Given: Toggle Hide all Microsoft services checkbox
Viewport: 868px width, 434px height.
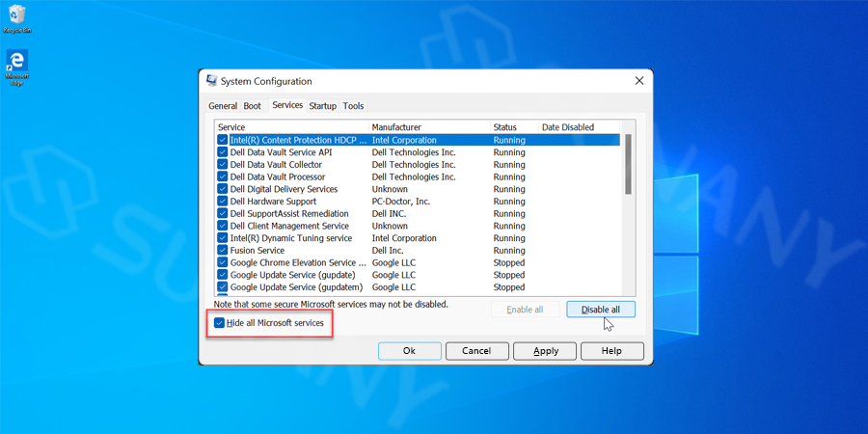Looking at the screenshot, I should click(220, 323).
